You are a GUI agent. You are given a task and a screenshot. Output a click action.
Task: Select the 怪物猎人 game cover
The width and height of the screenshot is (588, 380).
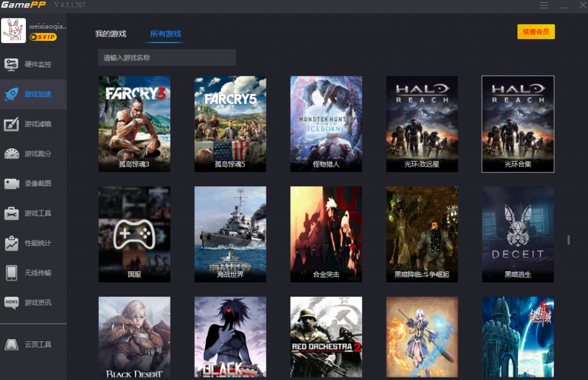tap(326, 124)
